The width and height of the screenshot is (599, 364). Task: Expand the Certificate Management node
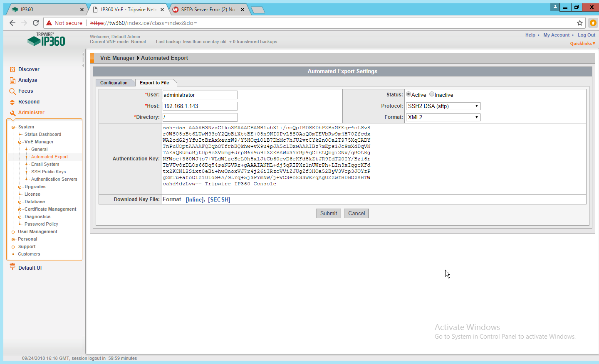point(20,209)
